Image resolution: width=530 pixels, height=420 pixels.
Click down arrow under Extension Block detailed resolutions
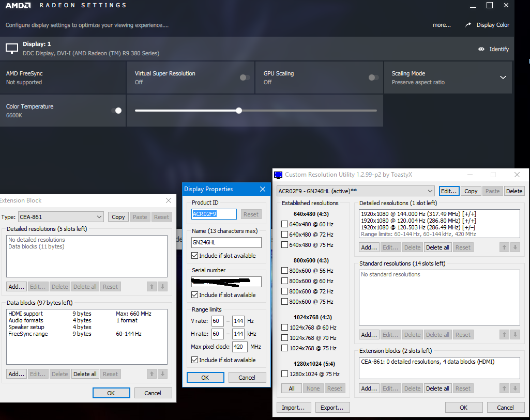(x=162, y=287)
